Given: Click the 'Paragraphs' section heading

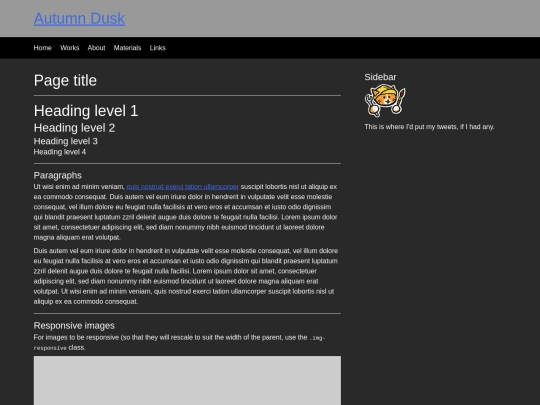Looking at the screenshot, I should point(58,175).
